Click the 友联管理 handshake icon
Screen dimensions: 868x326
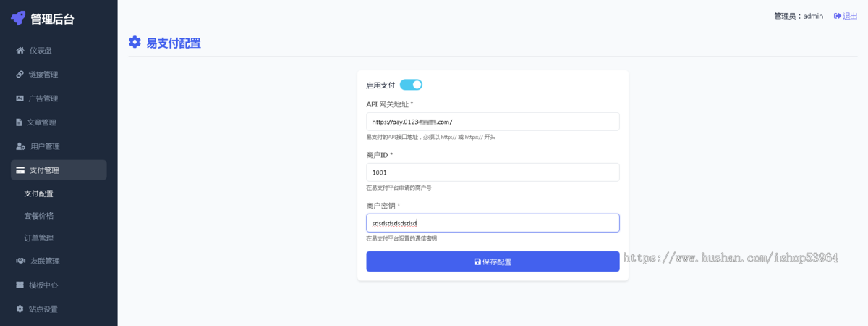[x=21, y=261]
